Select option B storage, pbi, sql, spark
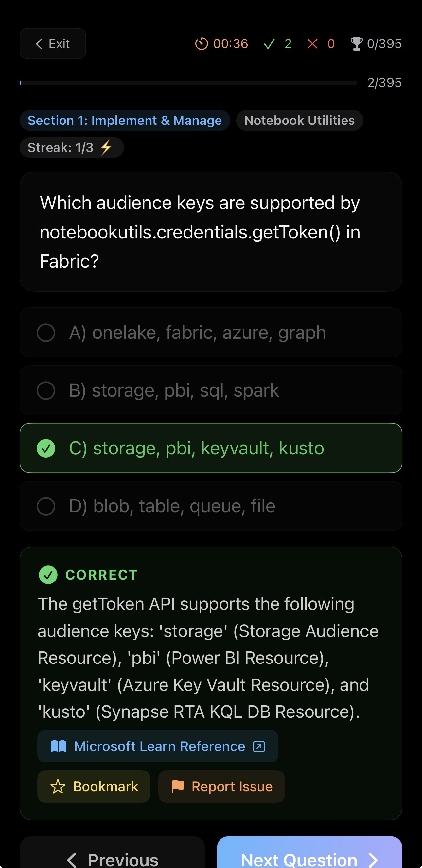The height and width of the screenshot is (868, 422). [211, 390]
